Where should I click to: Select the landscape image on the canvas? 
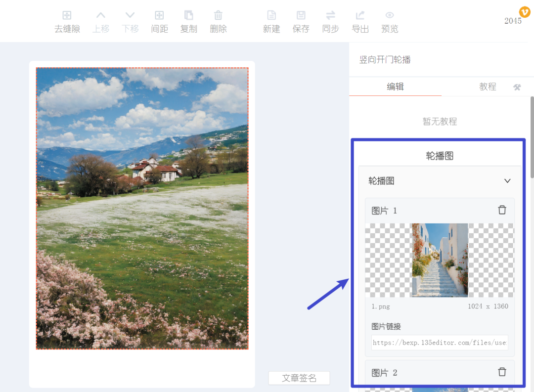tap(142, 209)
